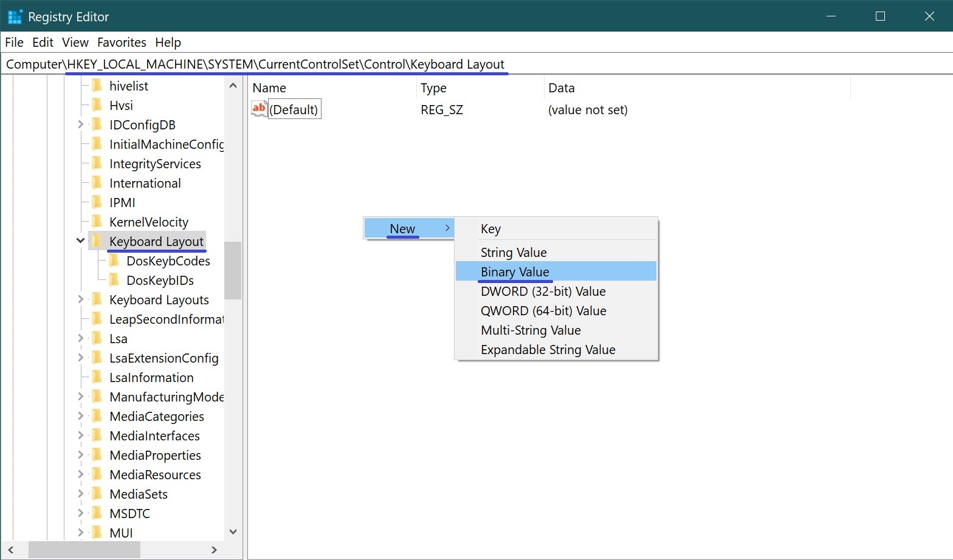This screenshot has height=560, width=953.
Task: Click the International folder icon
Action: click(97, 183)
